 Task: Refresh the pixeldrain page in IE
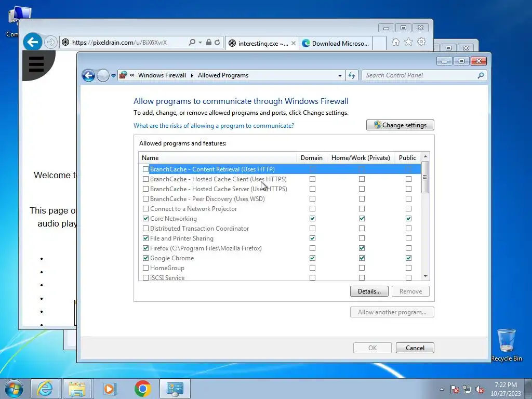pyautogui.click(x=217, y=42)
